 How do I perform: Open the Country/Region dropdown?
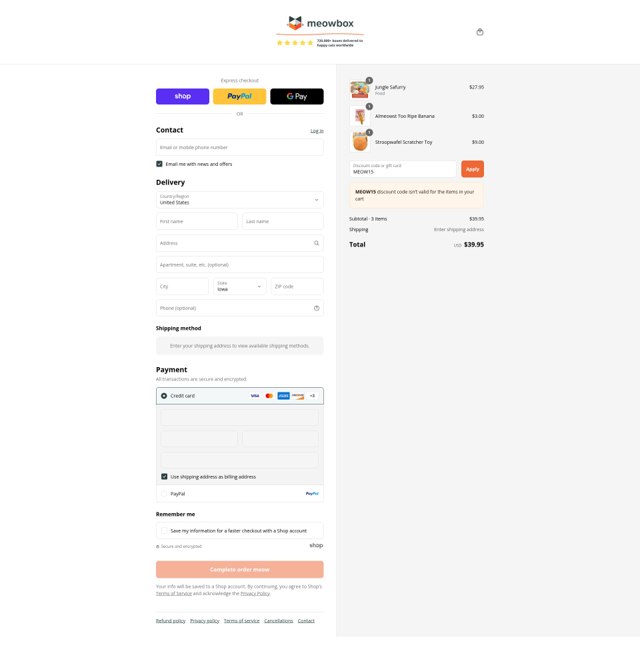[x=240, y=200]
